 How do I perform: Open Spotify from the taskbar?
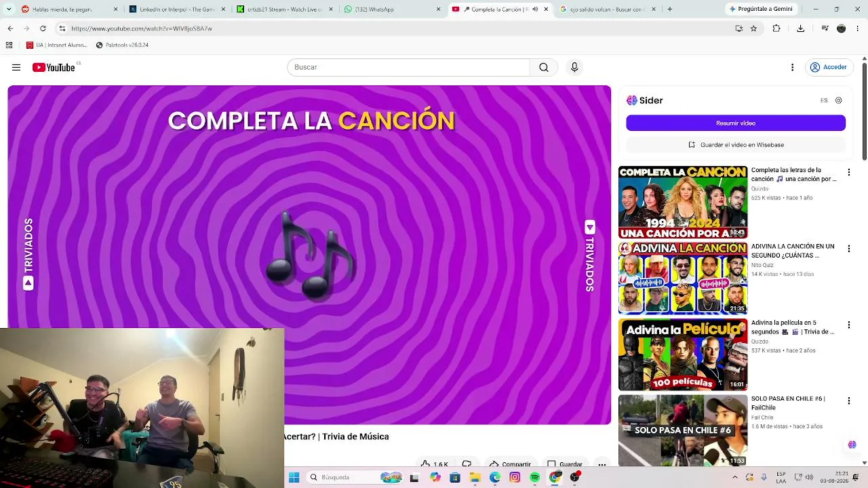tap(535, 478)
